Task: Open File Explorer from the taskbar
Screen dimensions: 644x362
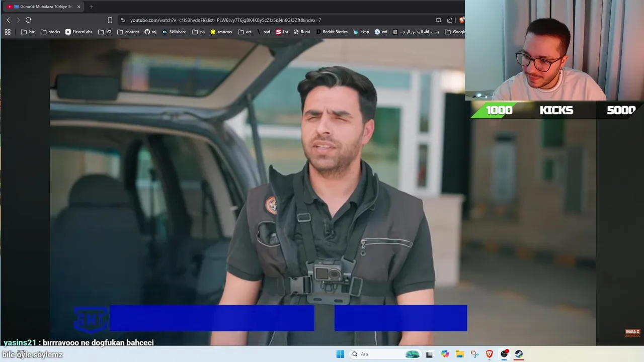Action: click(460, 354)
